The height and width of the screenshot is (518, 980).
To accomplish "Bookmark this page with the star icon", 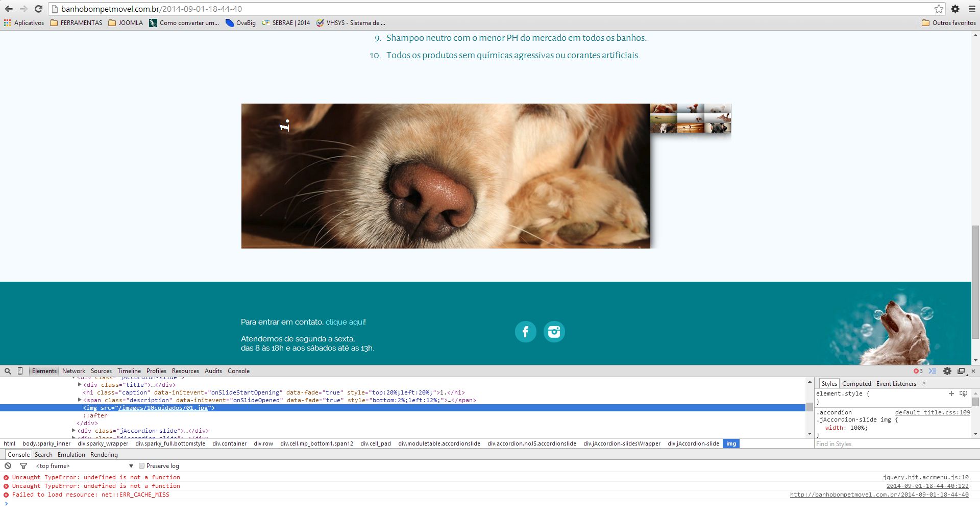I will pos(939,9).
